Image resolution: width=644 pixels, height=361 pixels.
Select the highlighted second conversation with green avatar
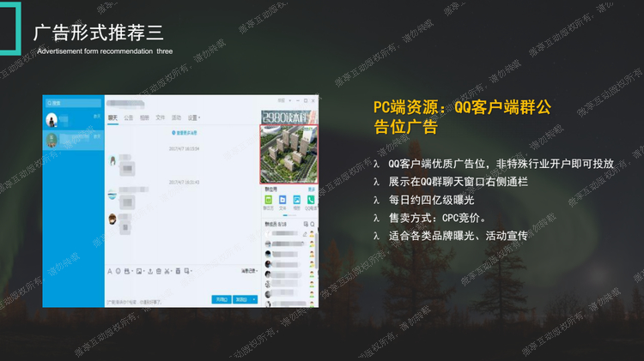(x=73, y=140)
